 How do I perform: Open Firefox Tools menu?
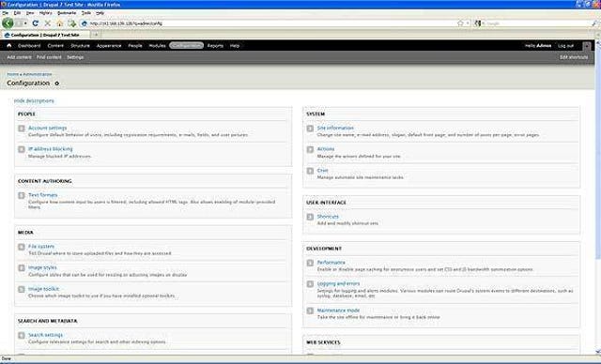pos(86,13)
